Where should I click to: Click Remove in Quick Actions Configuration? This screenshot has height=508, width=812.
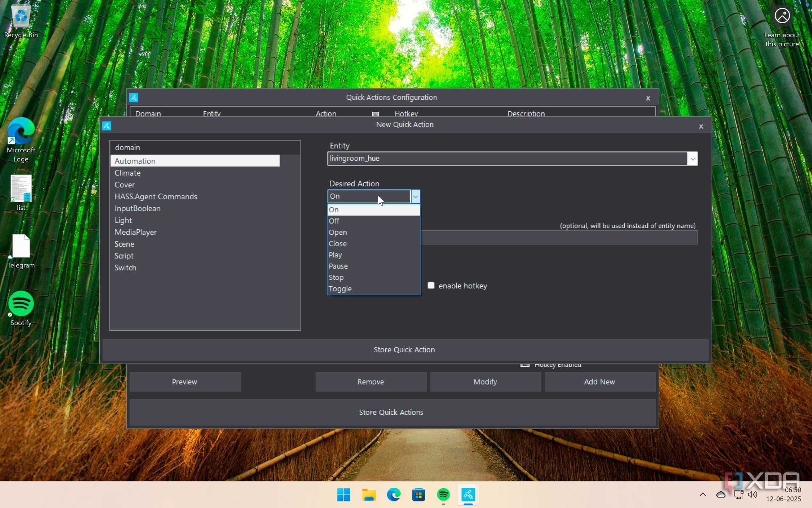pos(371,382)
